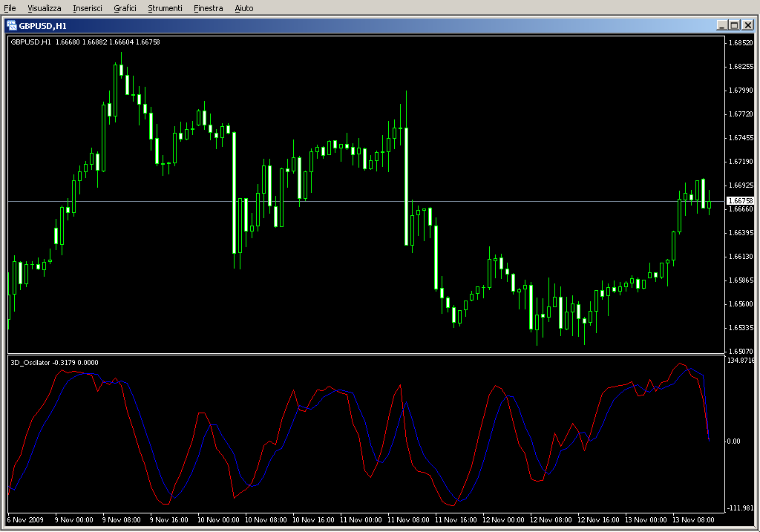Image resolution: width=760 pixels, height=532 pixels.
Task: Open the Grafici menu
Action: 125,8
